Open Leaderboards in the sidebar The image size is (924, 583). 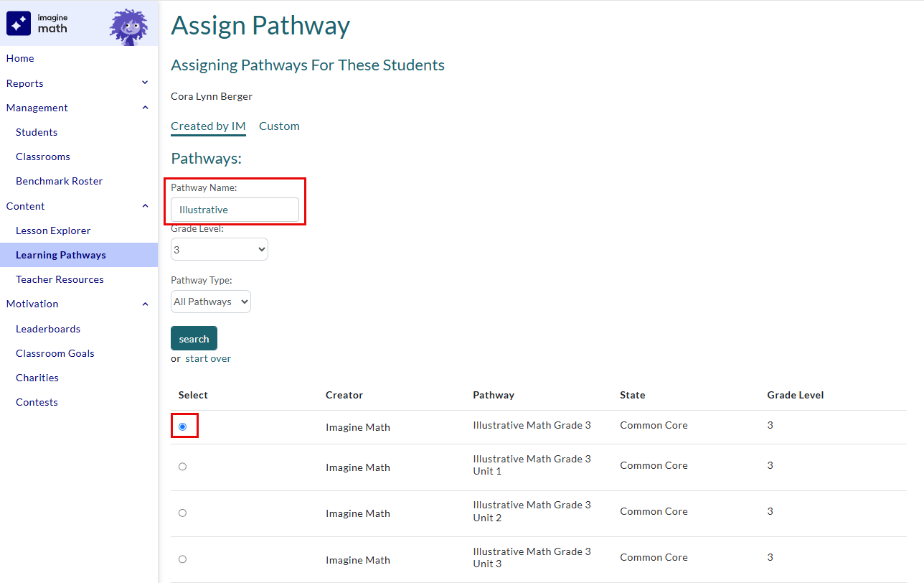(48, 329)
